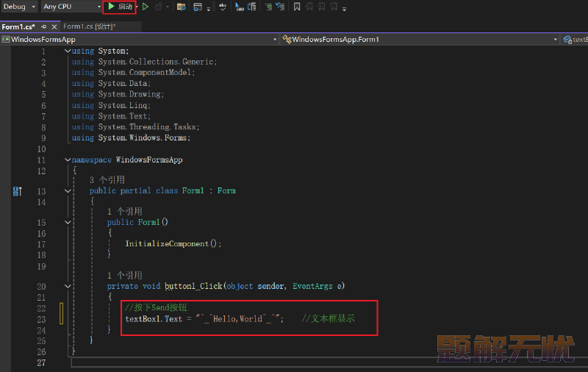Open the Debug configuration dropdown

point(20,7)
